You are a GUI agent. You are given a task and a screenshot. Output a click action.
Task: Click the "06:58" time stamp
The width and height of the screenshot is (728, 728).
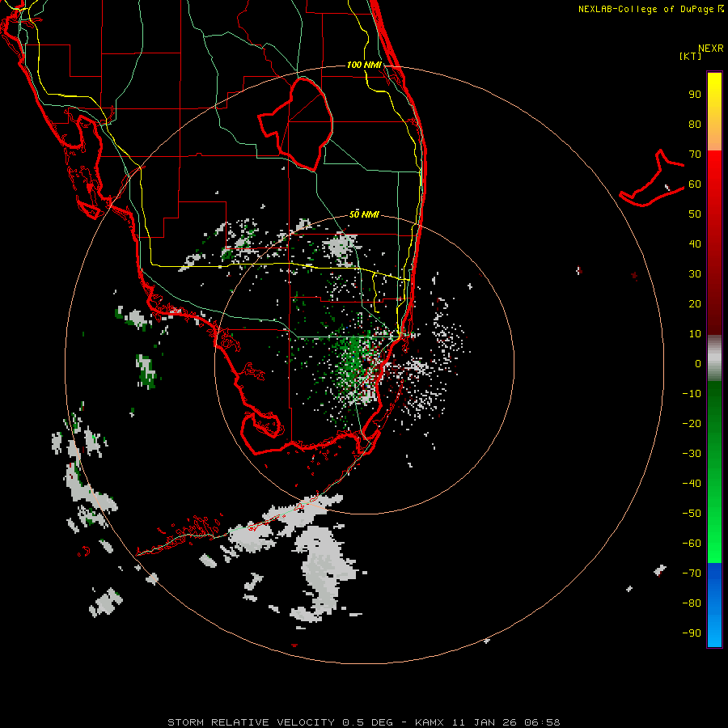point(542,722)
